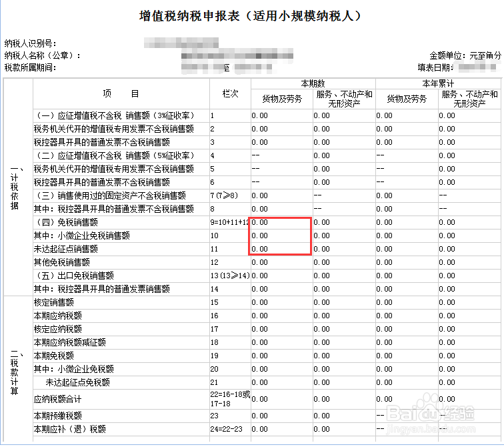Viewport: 504px width, 447px height.
Task: Click the 栏次 column header
Action: [230, 93]
